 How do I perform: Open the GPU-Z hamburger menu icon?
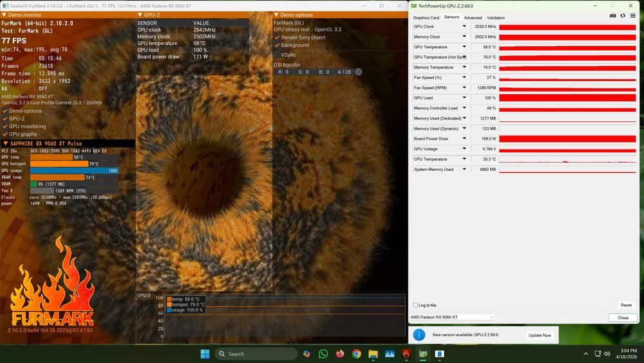pos(633,15)
